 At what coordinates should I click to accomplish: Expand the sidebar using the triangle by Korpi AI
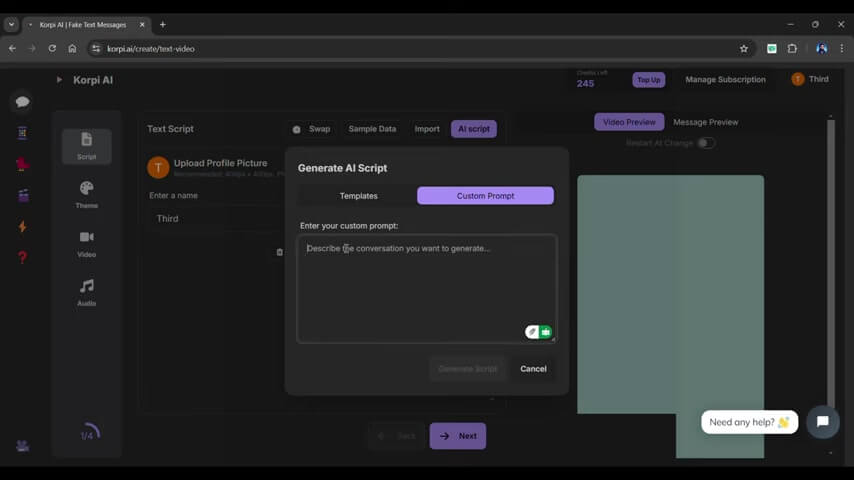[x=59, y=80]
